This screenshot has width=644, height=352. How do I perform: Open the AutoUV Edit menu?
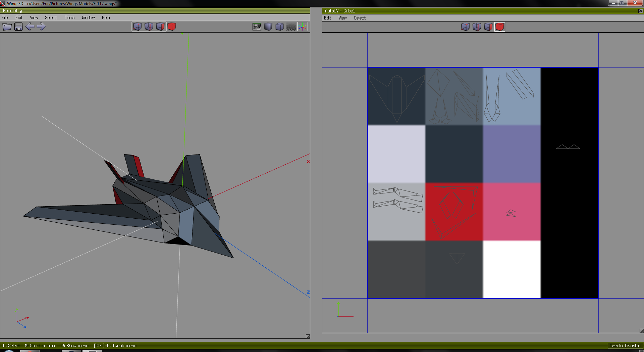[x=328, y=18]
